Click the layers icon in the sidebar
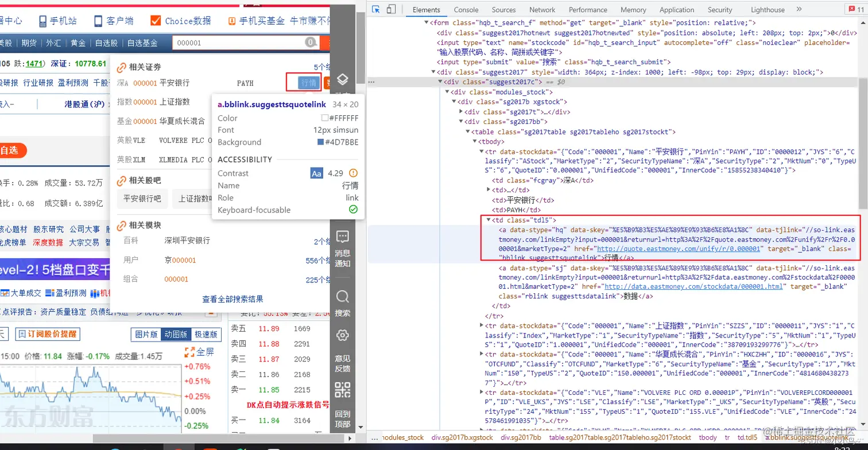Screen dimensions: 868x450 coord(343,79)
